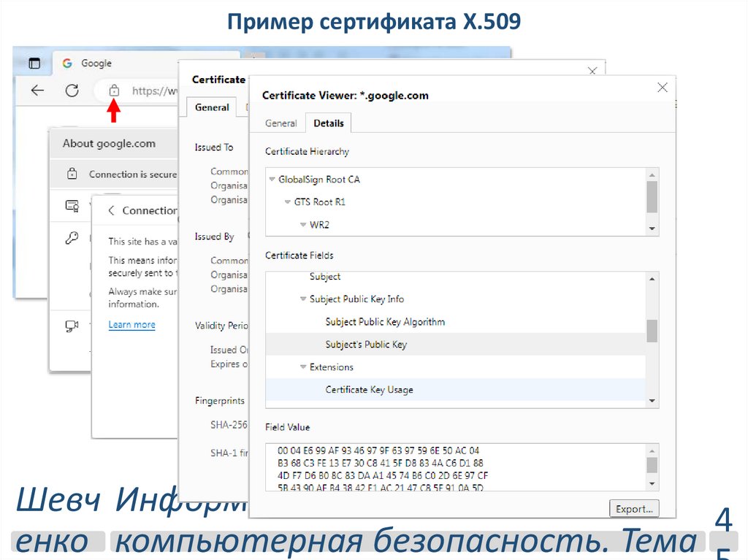Image resolution: width=748 pixels, height=560 pixels.
Task: Click the Google favicon in the browser tab
Action: tap(67, 63)
